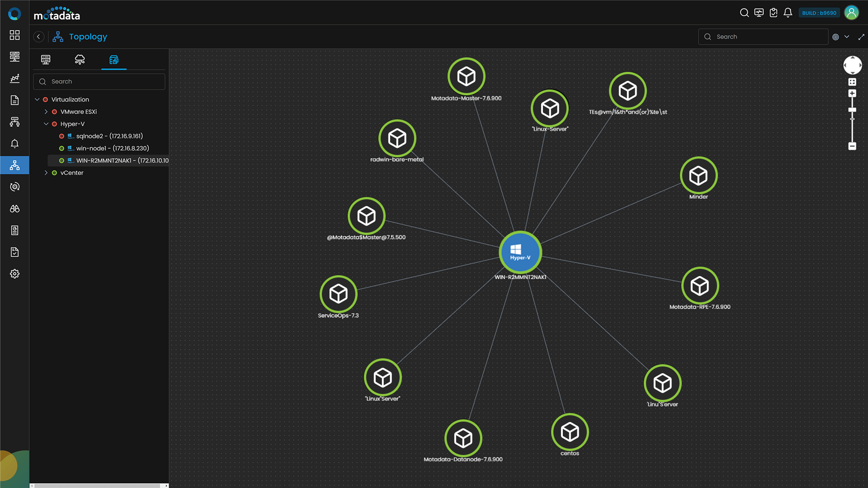Click the pan navigation circle control

click(852, 65)
